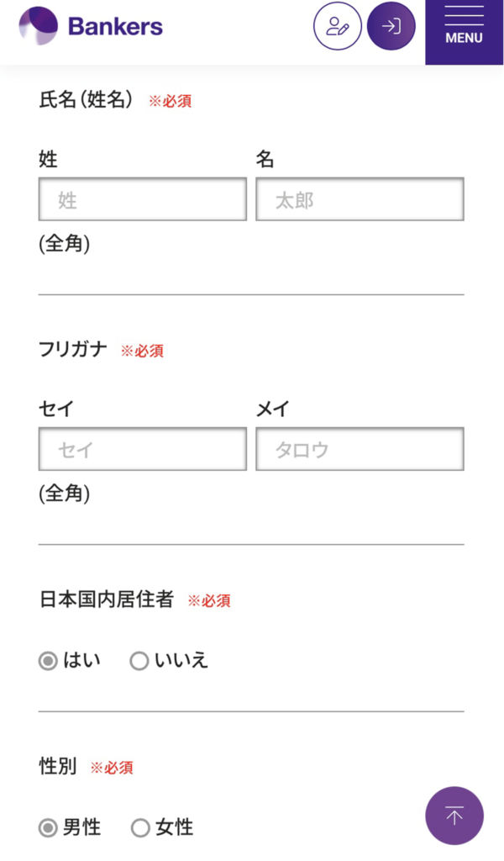Select はい for 日本国内居住者

[49, 661]
